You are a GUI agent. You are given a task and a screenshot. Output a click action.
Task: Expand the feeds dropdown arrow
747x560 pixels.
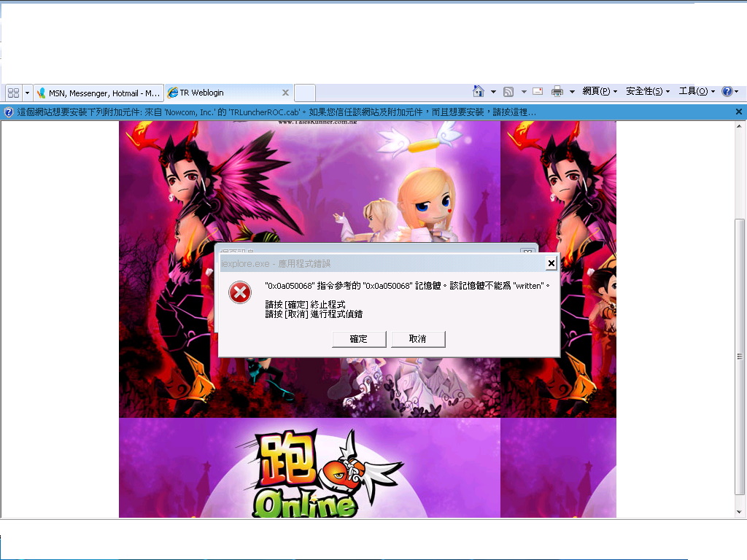click(524, 91)
